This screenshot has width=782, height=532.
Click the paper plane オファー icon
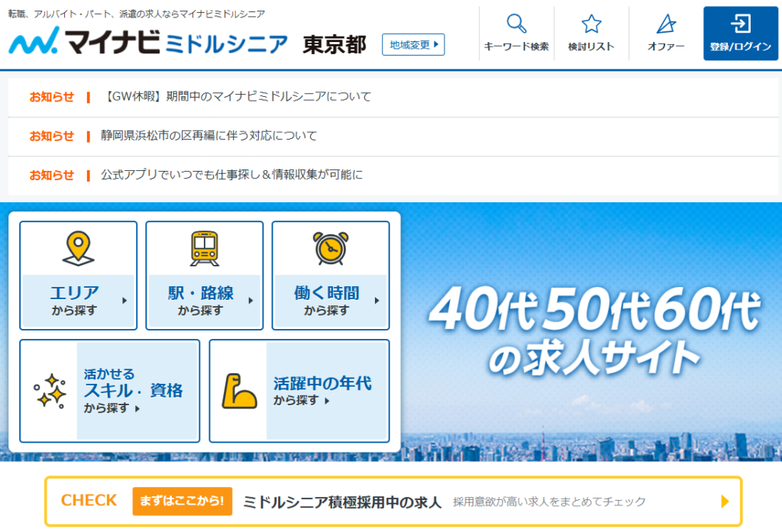click(666, 24)
